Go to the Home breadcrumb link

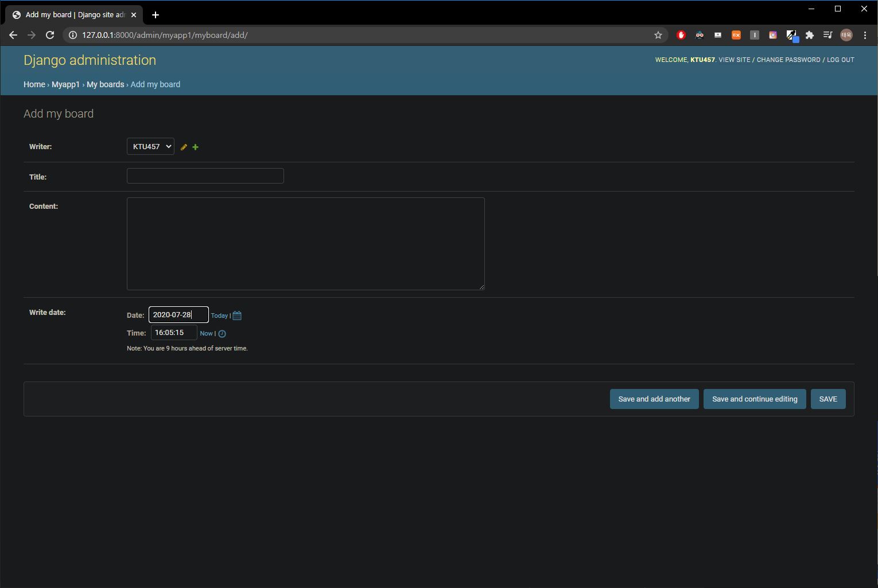(x=34, y=84)
